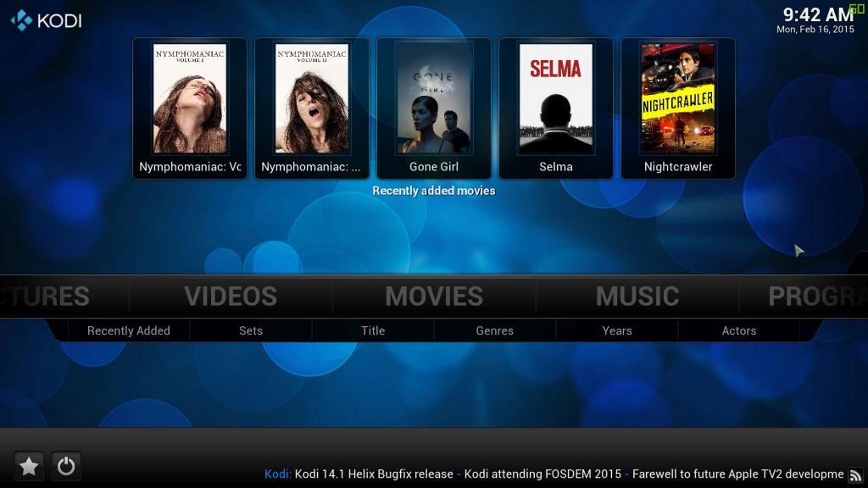
Task: Switch to the Programs menu section
Action: click(x=818, y=296)
